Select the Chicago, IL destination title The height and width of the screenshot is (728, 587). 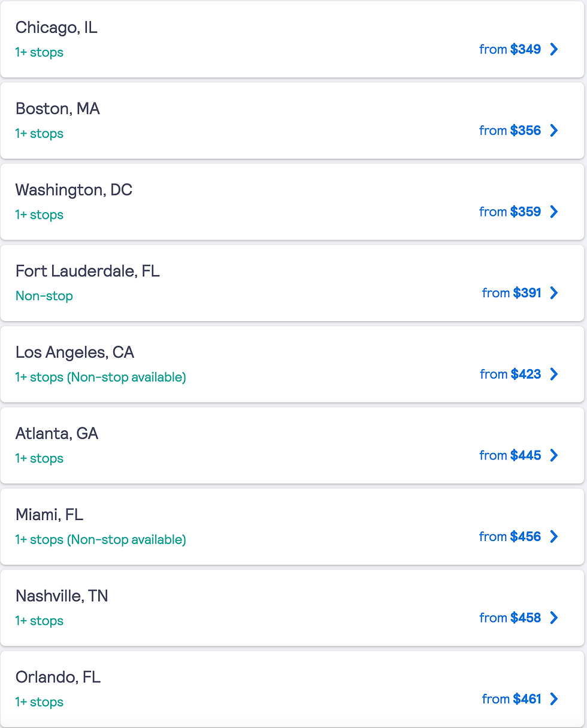[56, 28]
